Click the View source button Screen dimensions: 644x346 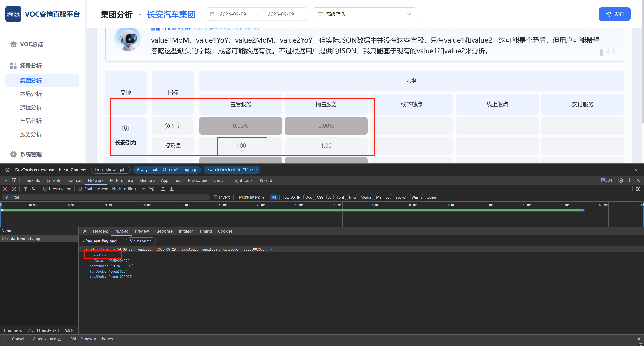141,241
